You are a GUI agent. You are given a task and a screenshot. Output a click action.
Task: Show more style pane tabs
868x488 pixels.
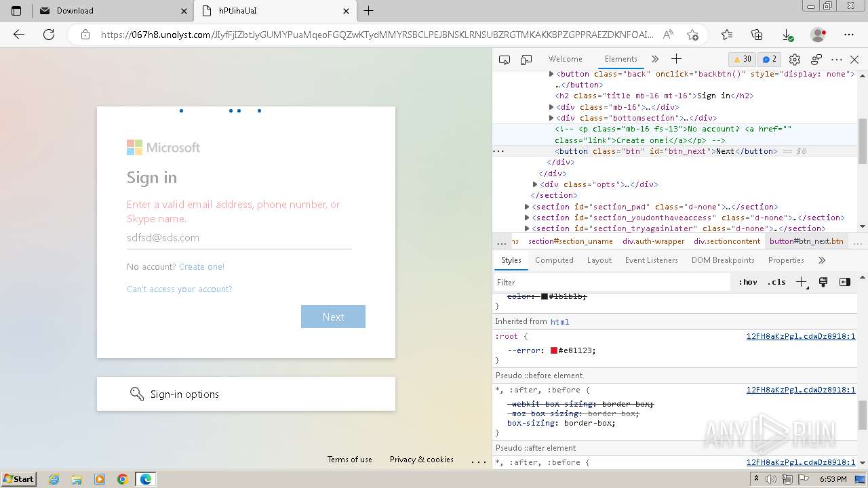[x=822, y=260]
